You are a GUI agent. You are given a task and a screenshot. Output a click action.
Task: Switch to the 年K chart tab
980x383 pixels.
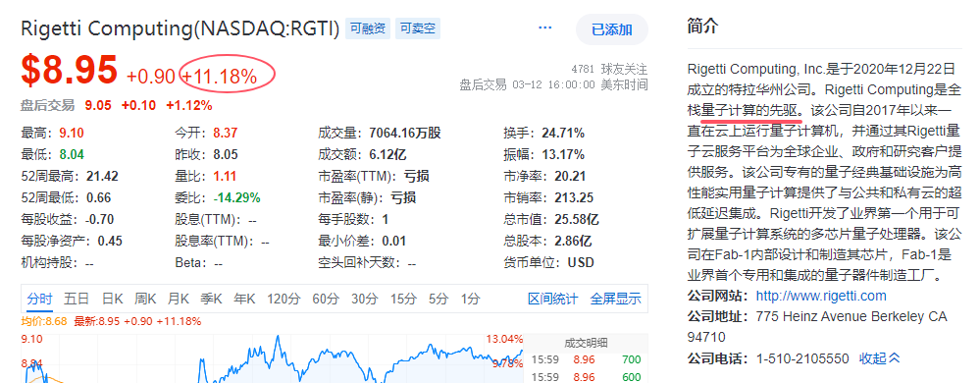244,299
